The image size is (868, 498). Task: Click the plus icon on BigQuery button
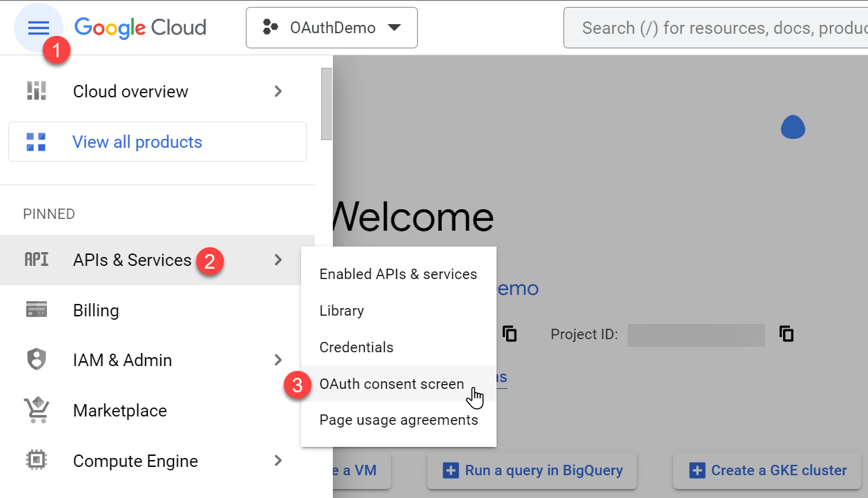[450, 471]
